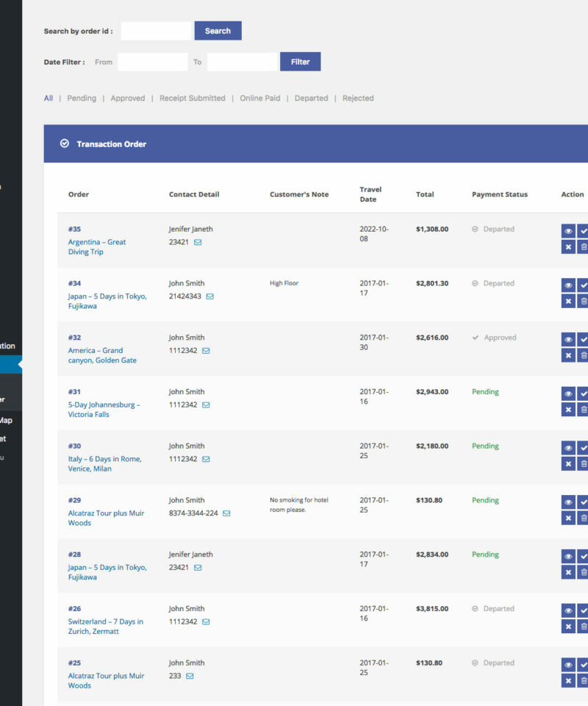View order #25 using eye icon
Image resolution: width=588 pixels, height=706 pixels.
[568, 665]
